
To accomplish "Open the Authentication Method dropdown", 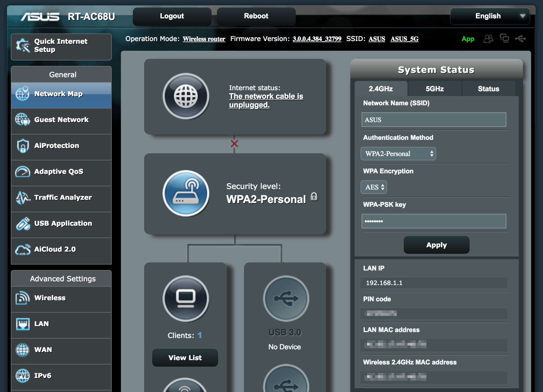I will pyautogui.click(x=398, y=154).
